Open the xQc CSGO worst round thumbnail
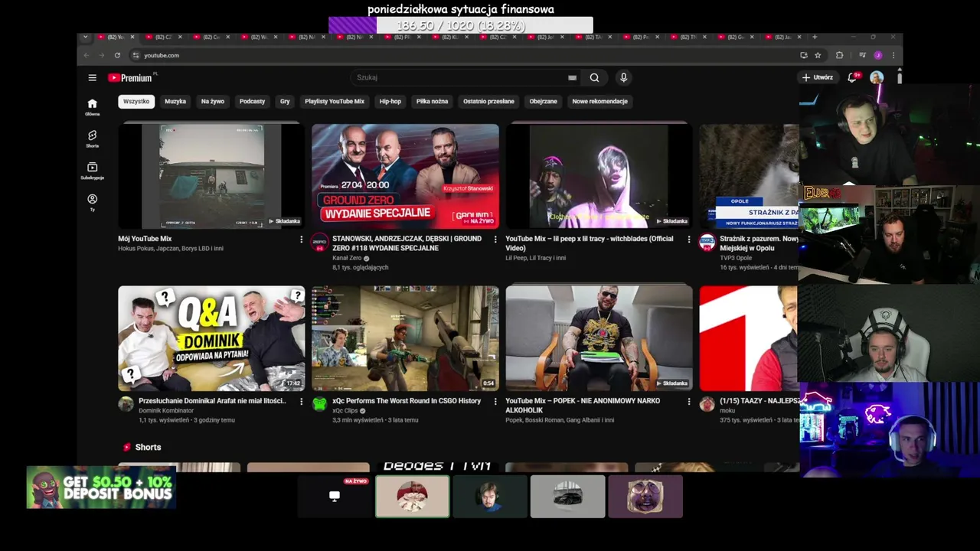The width and height of the screenshot is (980, 551). click(x=405, y=338)
